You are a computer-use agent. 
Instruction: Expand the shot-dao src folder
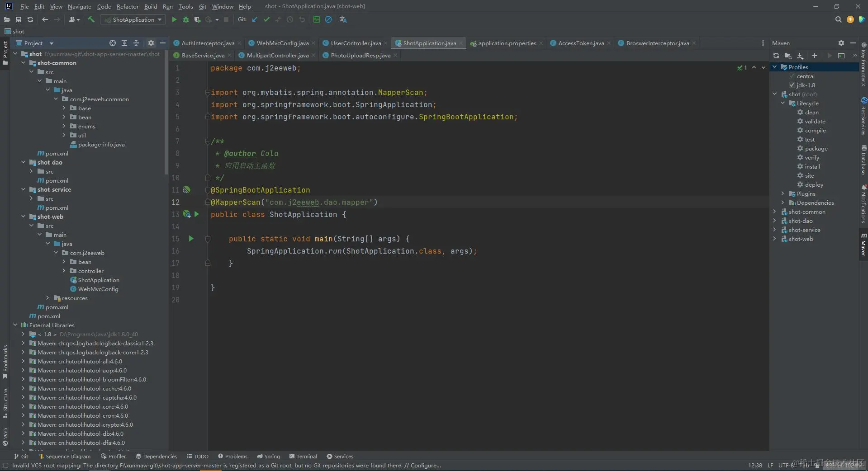(x=31, y=171)
